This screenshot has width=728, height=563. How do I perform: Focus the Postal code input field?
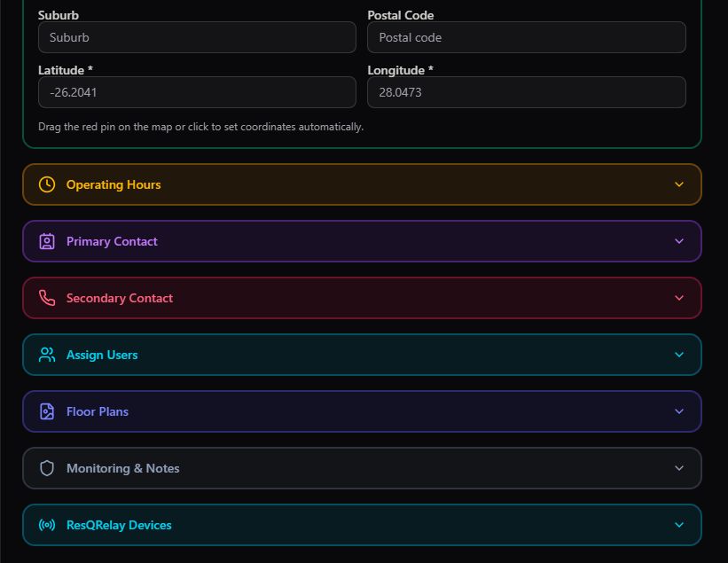tap(527, 37)
